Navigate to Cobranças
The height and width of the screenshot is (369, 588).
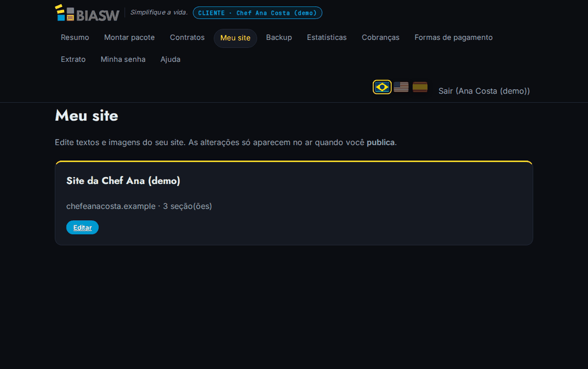[x=380, y=38]
